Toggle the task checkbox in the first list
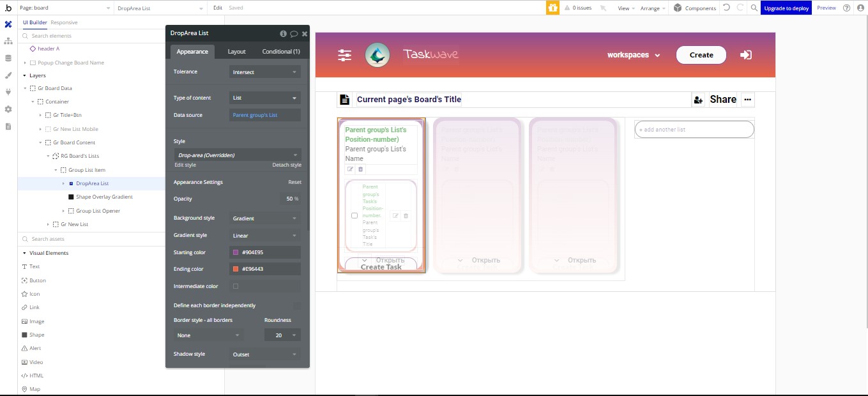Screen dimensions: 868x396 354,216
